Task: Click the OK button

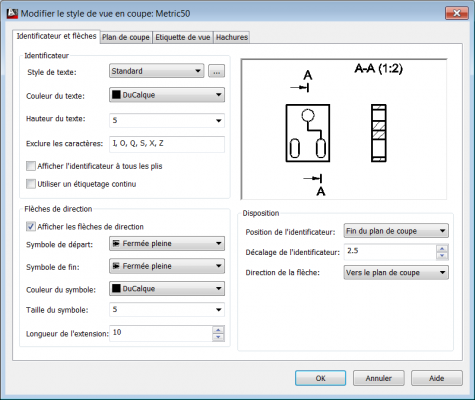Action: click(x=320, y=378)
